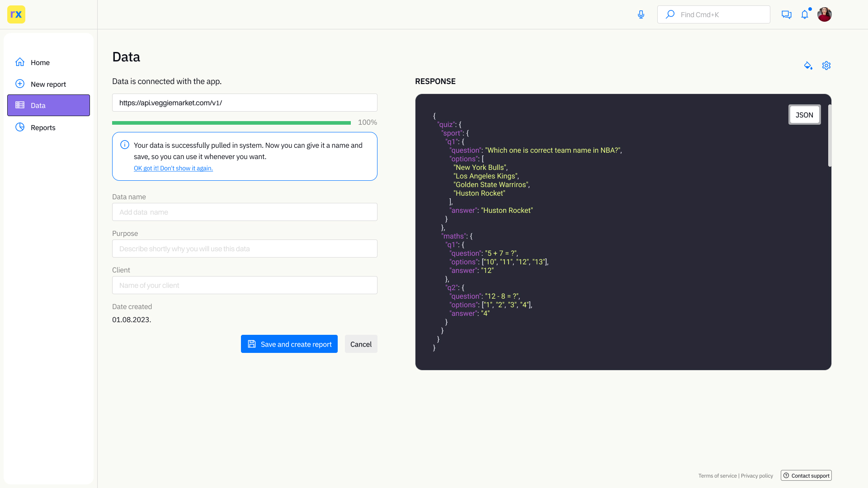
Task: Click Contact support button
Action: point(806,475)
